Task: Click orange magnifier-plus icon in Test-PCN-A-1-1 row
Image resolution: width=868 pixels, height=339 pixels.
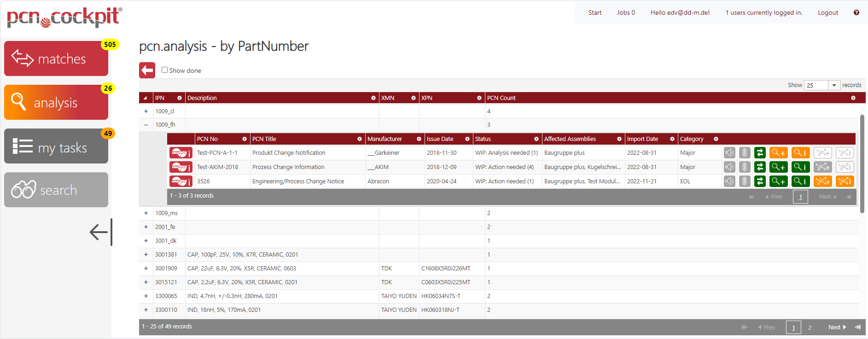Action: pos(778,153)
